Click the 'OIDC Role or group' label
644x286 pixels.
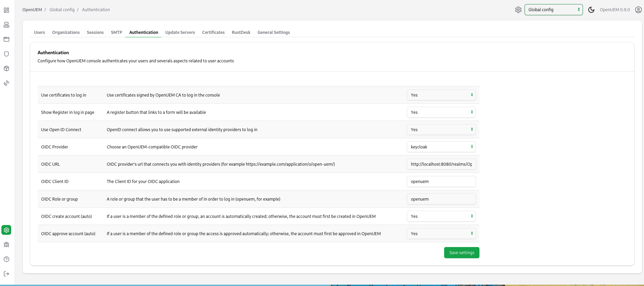(x=59, y=199)
